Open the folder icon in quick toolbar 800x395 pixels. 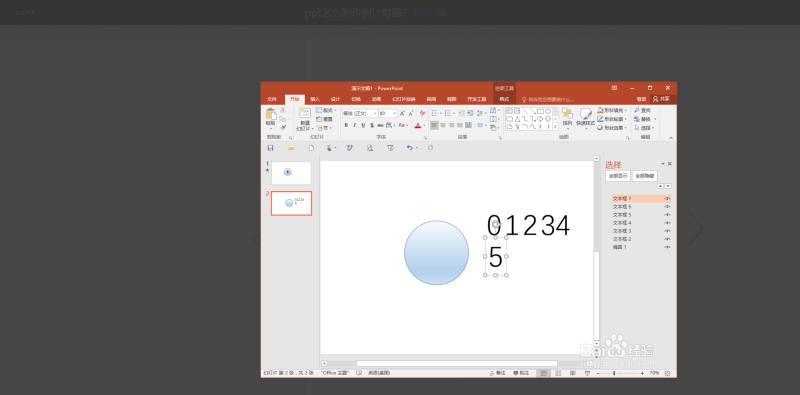(x=291, y=148)
